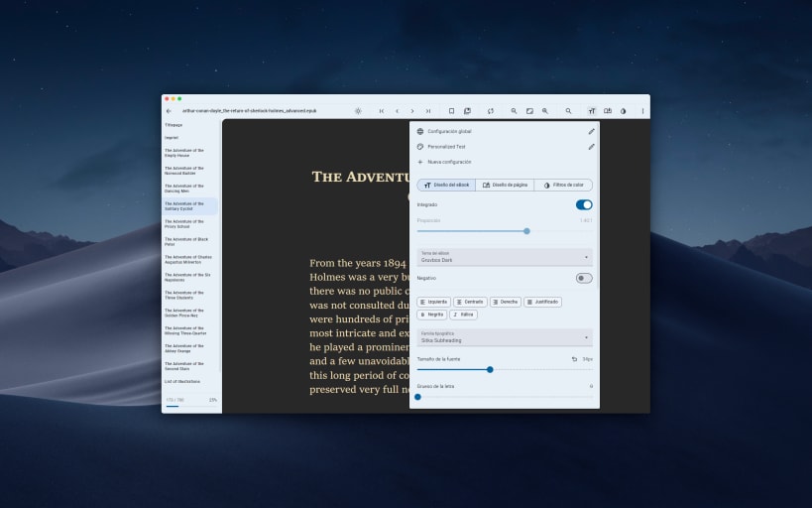Select Centrado text alignment
The height and width of the screenshot is (508, 812).
(470, 302)
